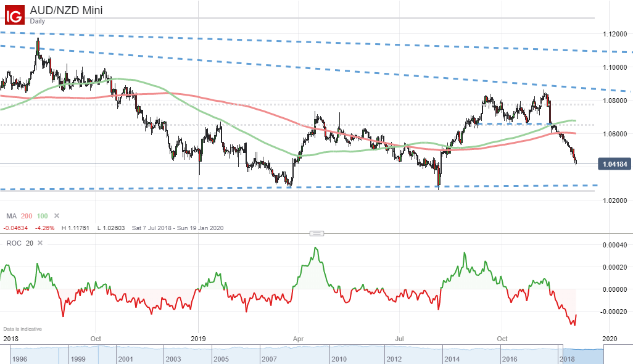This screenshot has width=633, height=364.
Task: Jump to 2014 on the timeline navigator
Action: coord(452,358)
